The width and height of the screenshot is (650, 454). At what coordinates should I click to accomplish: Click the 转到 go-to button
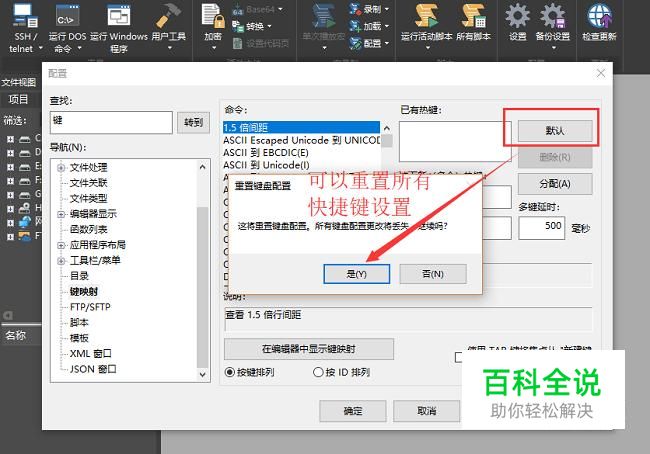(x=193, y=122)
